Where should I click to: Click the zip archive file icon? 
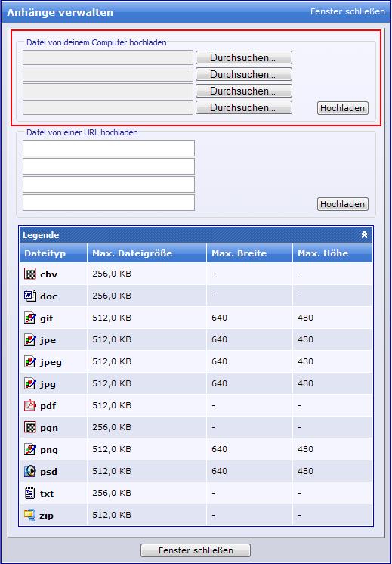click(x=30, y=515)
